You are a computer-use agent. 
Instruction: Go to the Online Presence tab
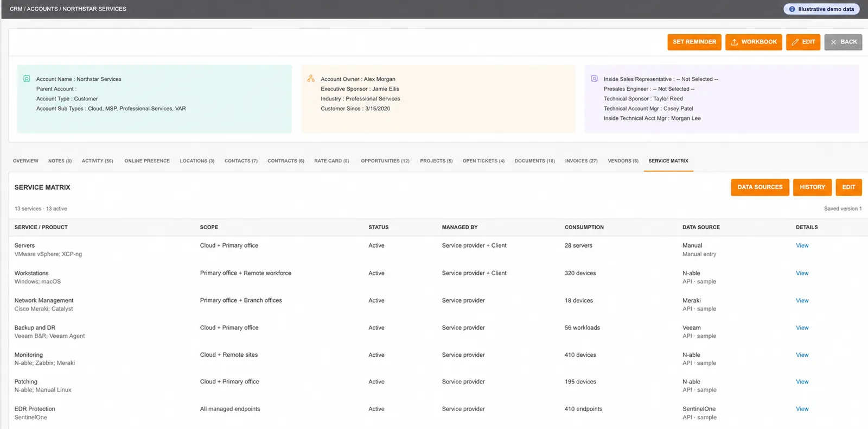coord(147,161)
